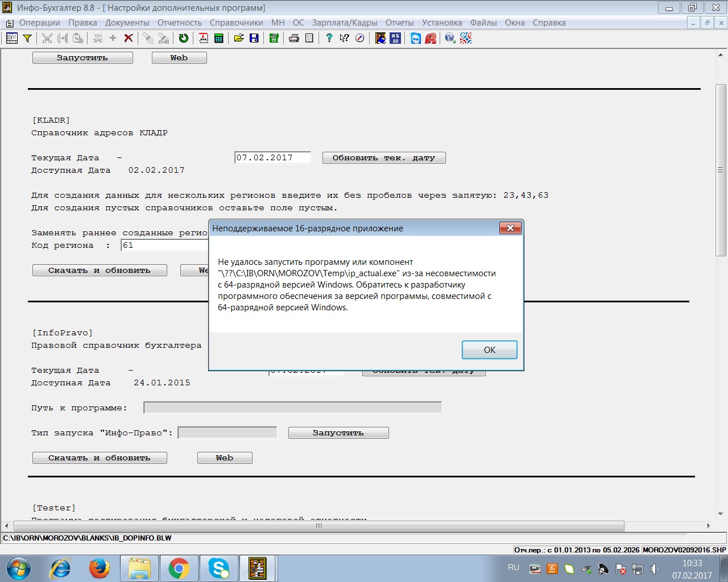728x582 pixels.
Task: Click the blue floppy disk save icon
Action: click(254, 38)
